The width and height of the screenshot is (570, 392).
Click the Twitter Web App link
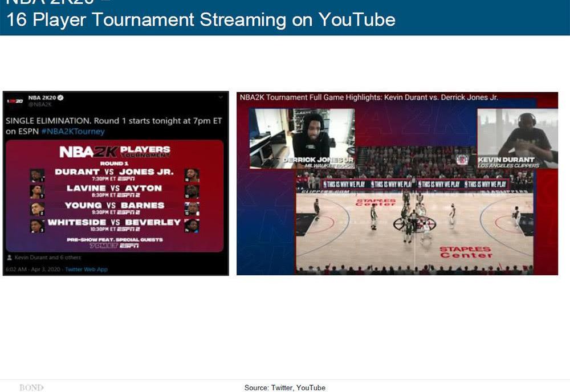click(86, 269)
